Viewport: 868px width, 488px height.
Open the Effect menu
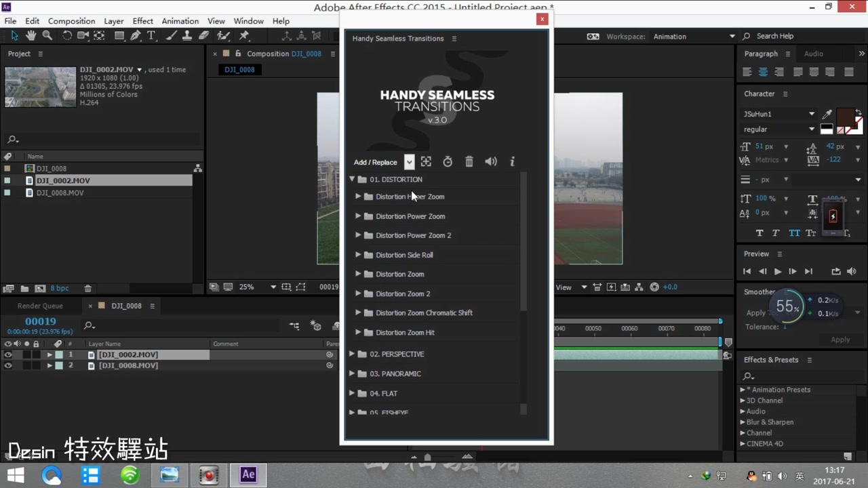pyautogui.click(x=142, y=21)
